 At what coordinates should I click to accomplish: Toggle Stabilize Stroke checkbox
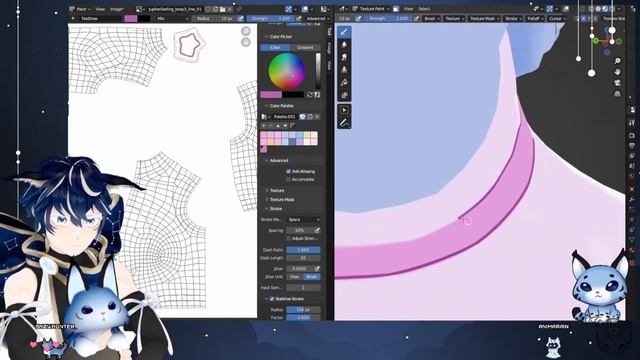(272, 299)
